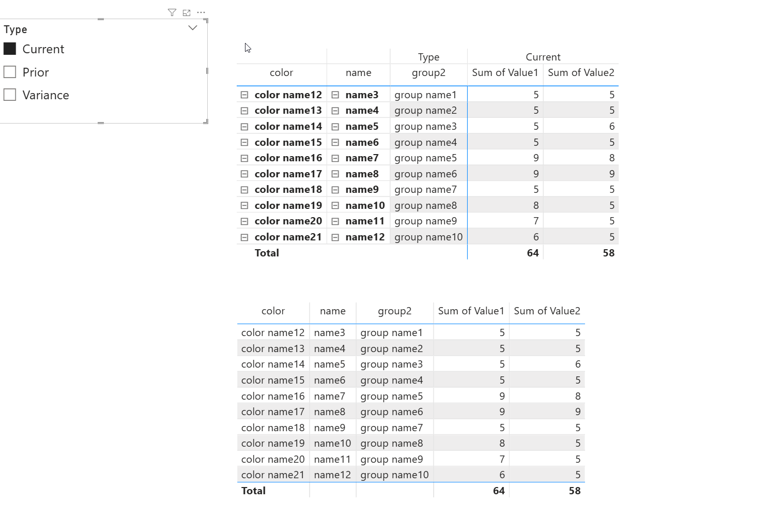
Task: Sort lower table by color header
Action: tap(273, 311)
